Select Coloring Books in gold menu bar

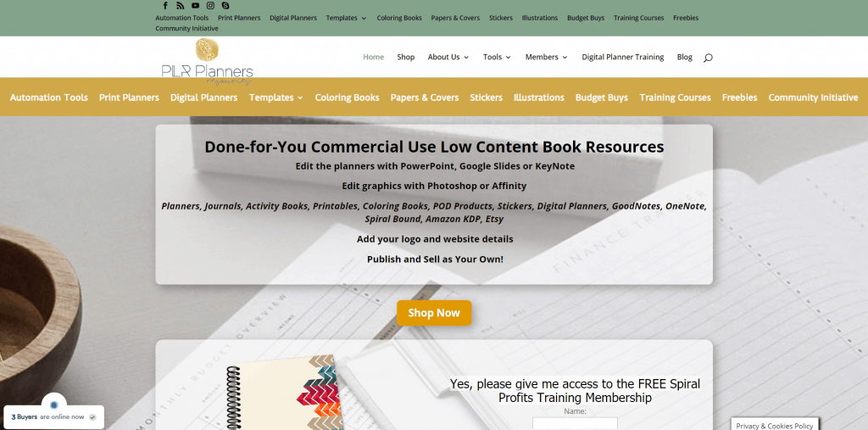pyautogui.click(x=347, y=98)
